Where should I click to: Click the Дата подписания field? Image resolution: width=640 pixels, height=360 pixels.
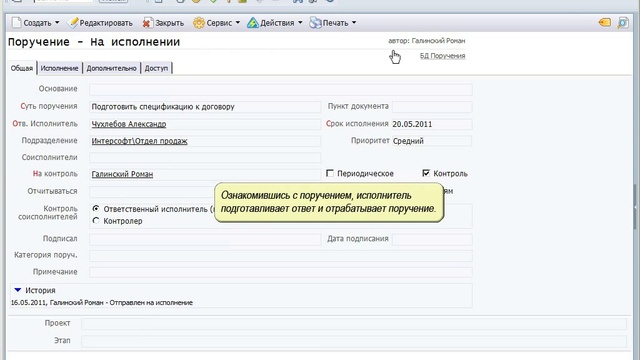click(x=432, y=239)
